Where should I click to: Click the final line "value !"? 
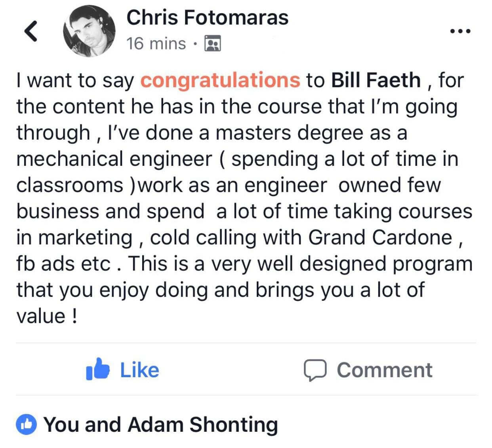(47, 316)
